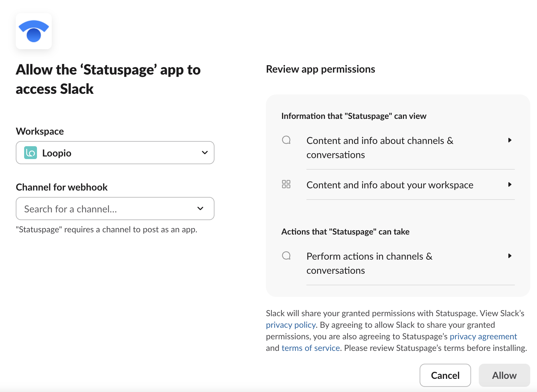Open the Search for a channel dropdown
Image resolution: width=537 pixels, height=392 pixels.
115,209
